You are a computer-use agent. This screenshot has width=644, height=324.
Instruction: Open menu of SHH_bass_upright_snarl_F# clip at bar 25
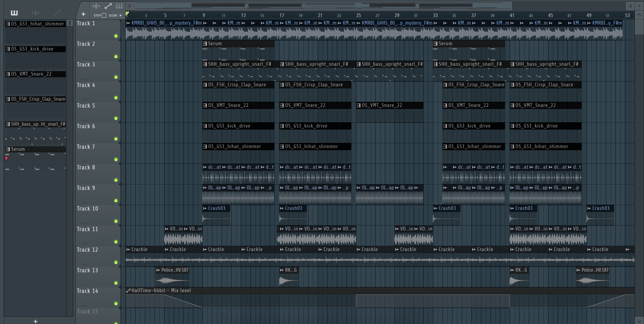click(359, 64)
